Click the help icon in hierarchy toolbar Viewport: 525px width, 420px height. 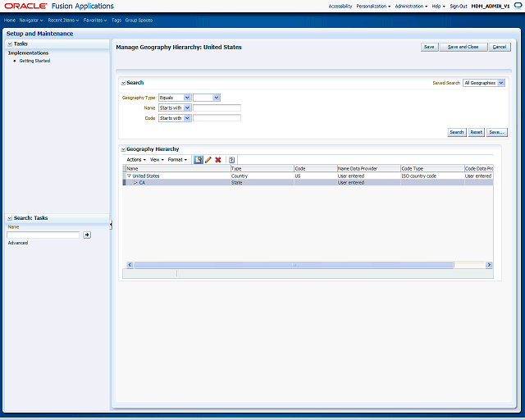231,160
